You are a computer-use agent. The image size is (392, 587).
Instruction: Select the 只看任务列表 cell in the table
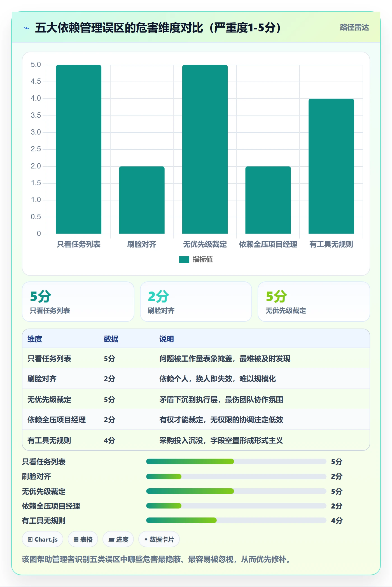coord(49,359)
